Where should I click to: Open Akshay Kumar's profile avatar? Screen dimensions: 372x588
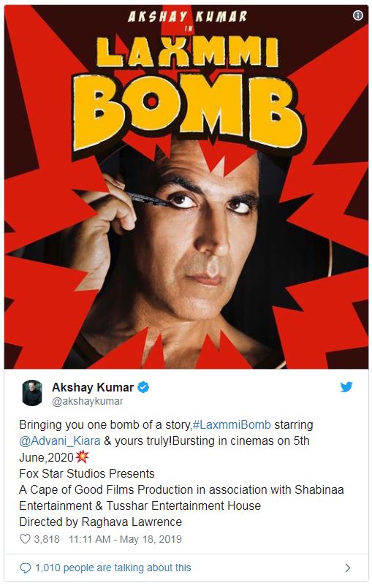[32, 393]
